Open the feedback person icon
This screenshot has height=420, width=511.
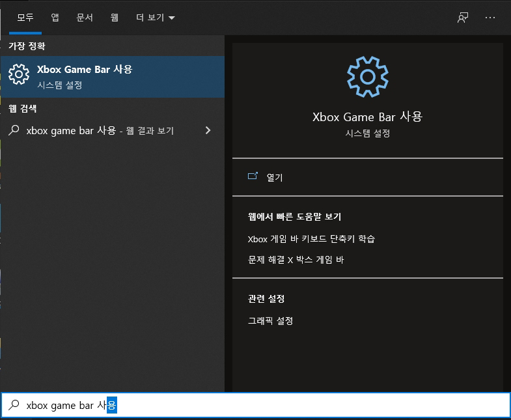click(x=463, y=18)
